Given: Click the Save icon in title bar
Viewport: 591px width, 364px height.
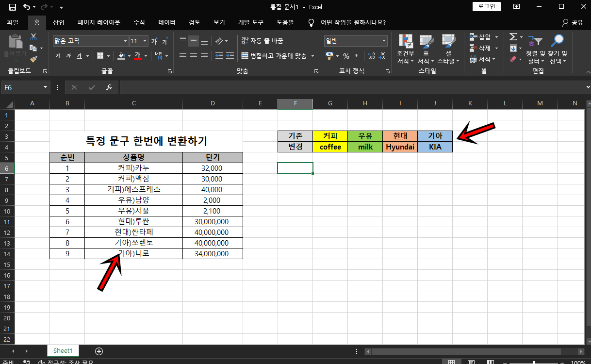Looking at the screenshot, I should pos(13,7).
